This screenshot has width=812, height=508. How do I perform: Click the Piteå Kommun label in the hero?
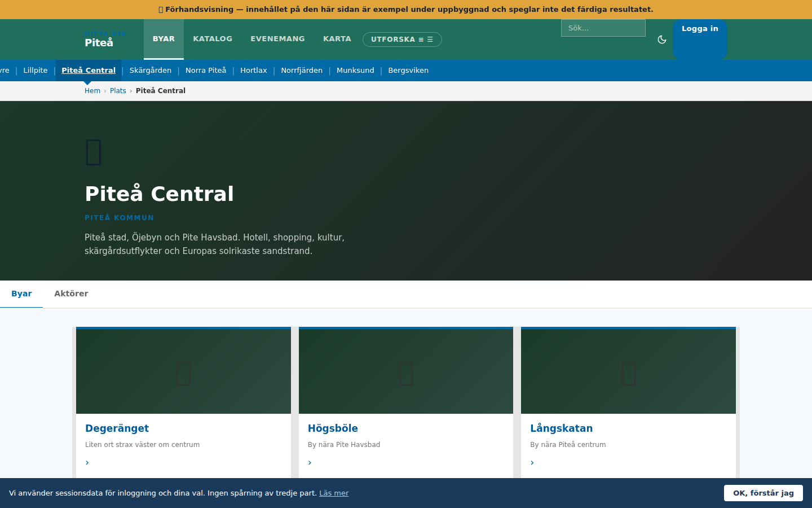(x=119, y=218)
